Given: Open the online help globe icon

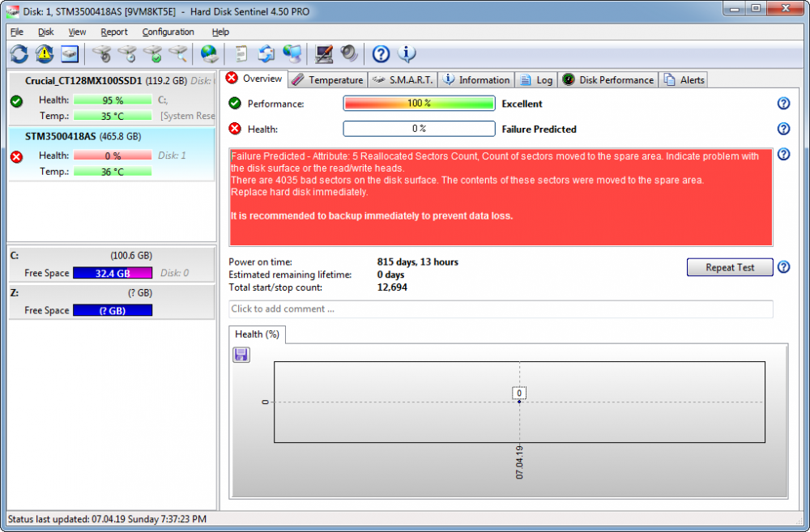Looking at the screenshot, I should point(207,53).
